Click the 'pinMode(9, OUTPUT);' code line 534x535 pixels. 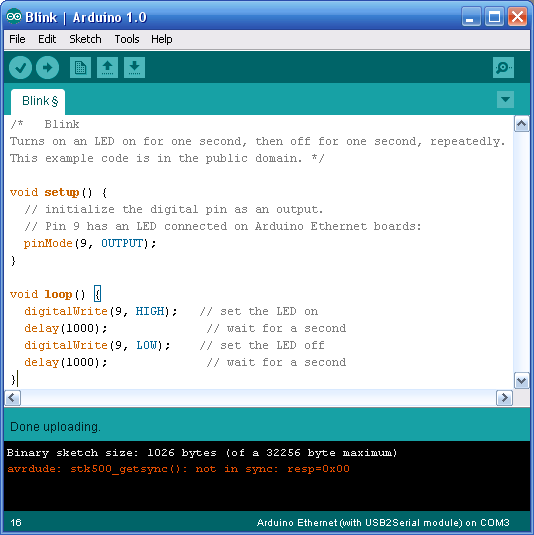(x=90, y=244)
